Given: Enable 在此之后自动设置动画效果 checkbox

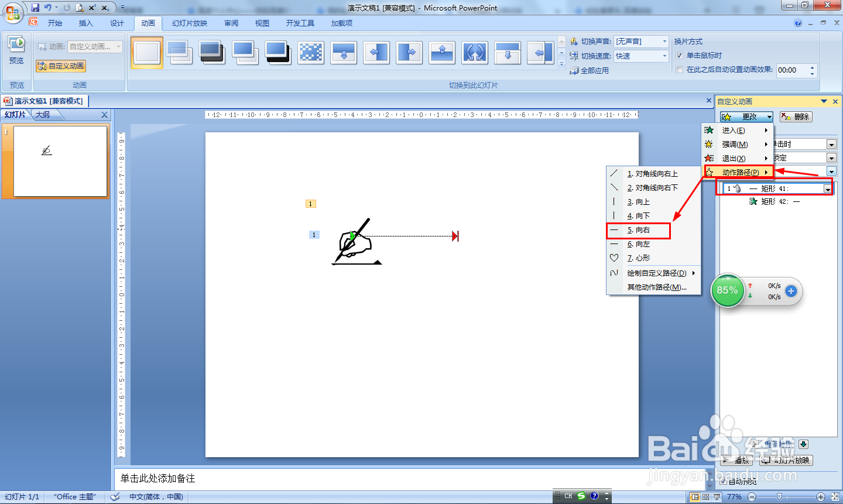Looking at the screenshot, I should (x=679, y=70).
